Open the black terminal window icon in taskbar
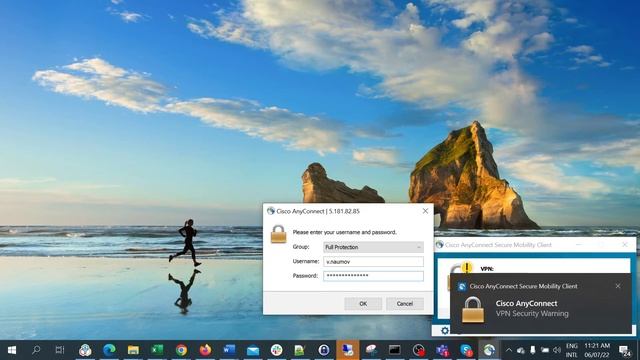 [x=395, y=350]
